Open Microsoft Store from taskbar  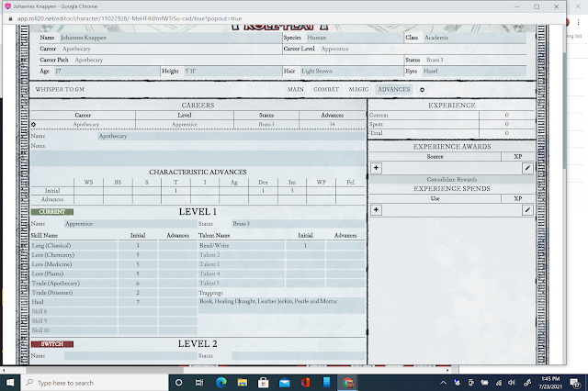(x=264, y=383)
